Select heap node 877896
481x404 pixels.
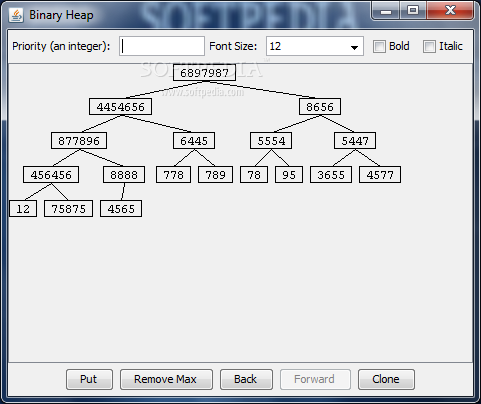point(79,141)
